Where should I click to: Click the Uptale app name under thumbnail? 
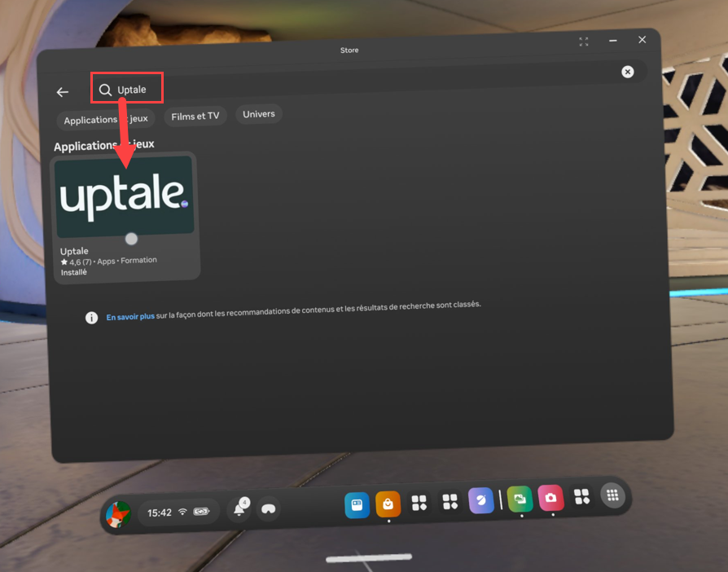pos(74,251)
